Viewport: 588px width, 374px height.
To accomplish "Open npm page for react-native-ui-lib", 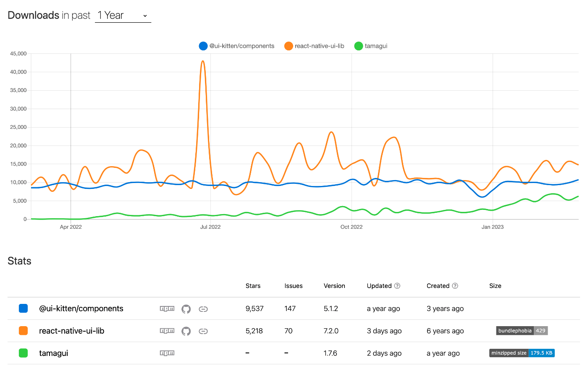I will tap(167, 331).
